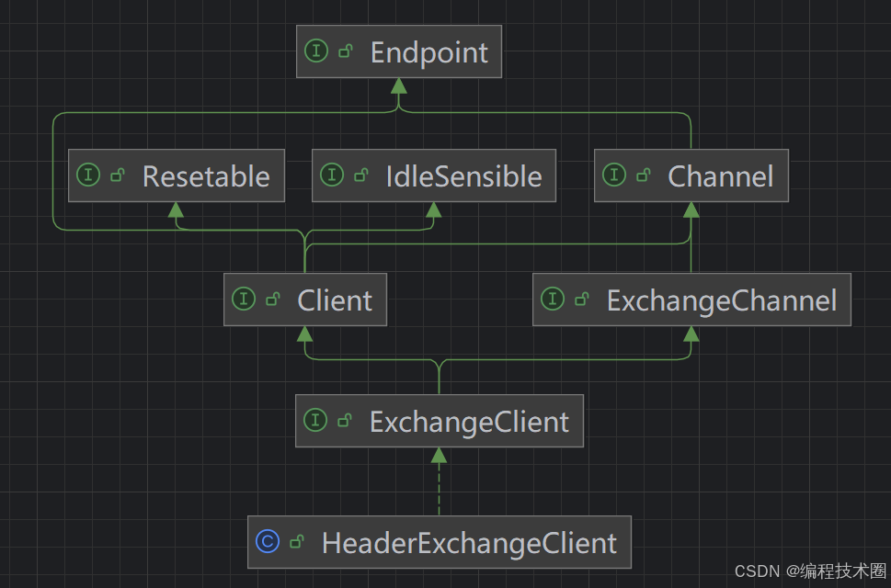
Task: Click the public lock icon beside ExchangeClient
Action: [345, 421]
